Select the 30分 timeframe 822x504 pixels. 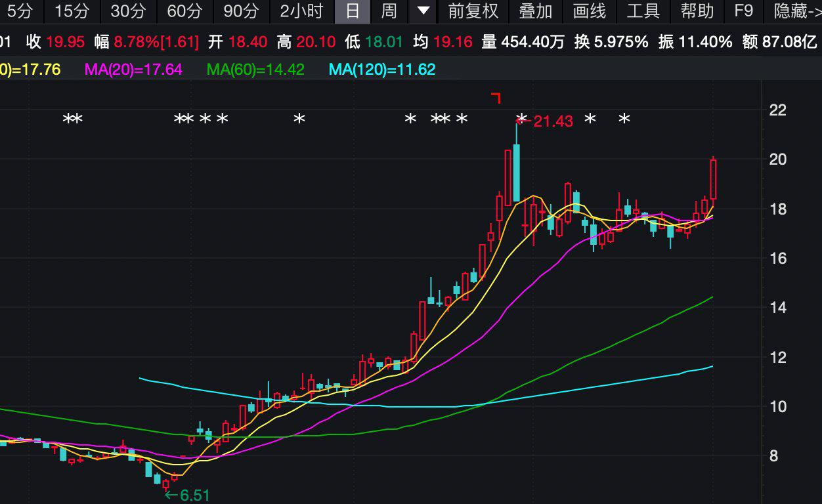click(128, 11)
